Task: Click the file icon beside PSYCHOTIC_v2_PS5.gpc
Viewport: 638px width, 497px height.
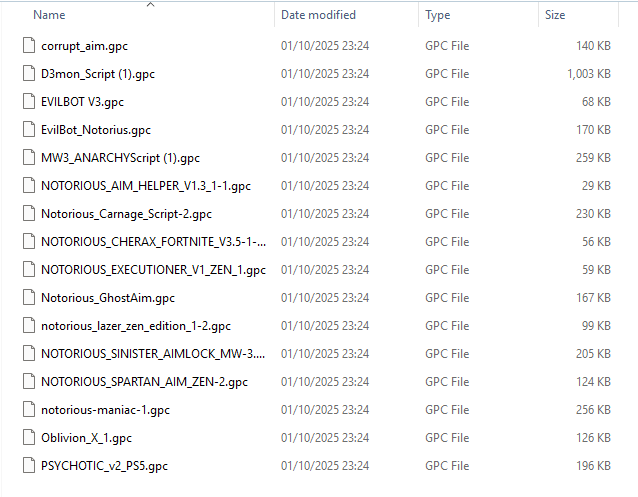Action: coord(29,465)
